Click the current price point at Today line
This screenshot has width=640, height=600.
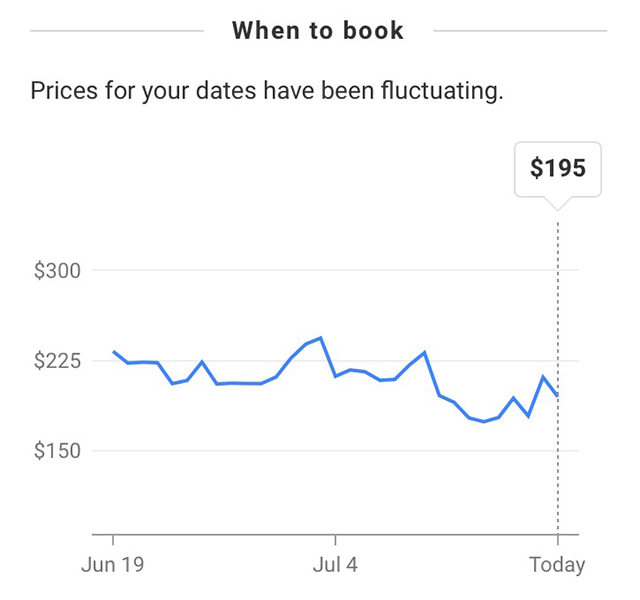pos(558,396)
